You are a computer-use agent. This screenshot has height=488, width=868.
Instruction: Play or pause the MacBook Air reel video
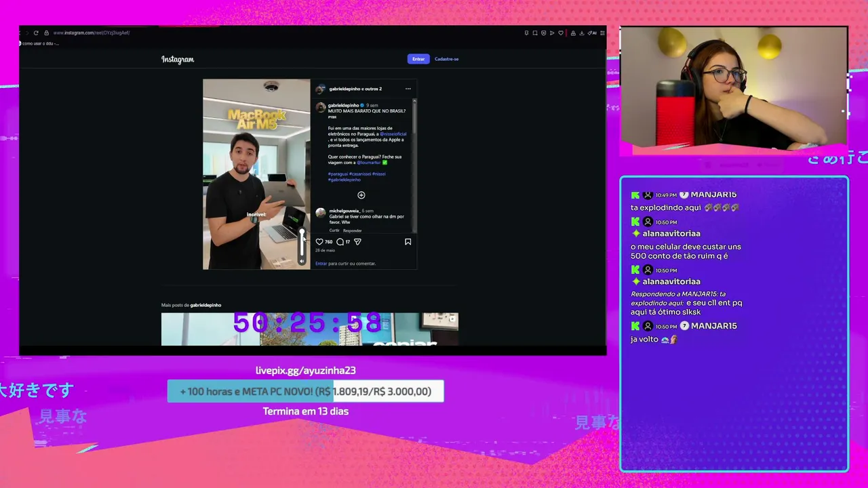(256, 174)
